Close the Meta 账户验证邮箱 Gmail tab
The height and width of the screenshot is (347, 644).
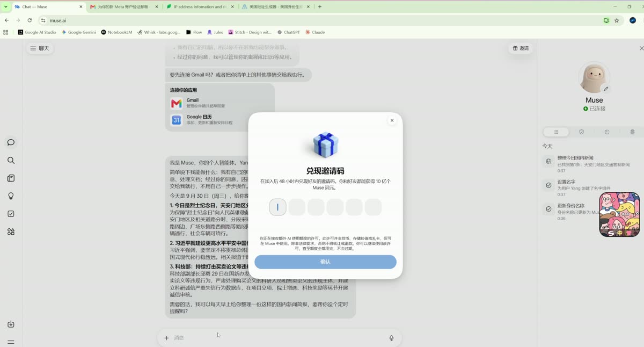pos(156,7)
